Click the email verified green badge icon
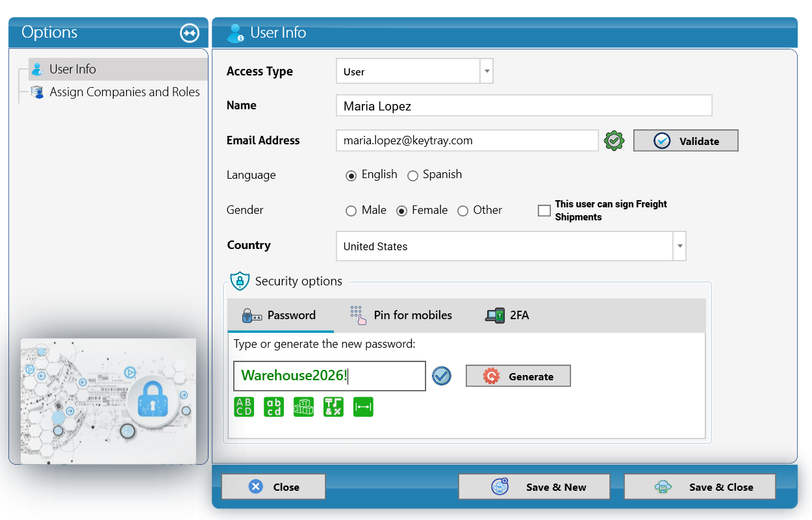Screen dimensions: 812x520 pyautogui.click(x=615, y=140)
